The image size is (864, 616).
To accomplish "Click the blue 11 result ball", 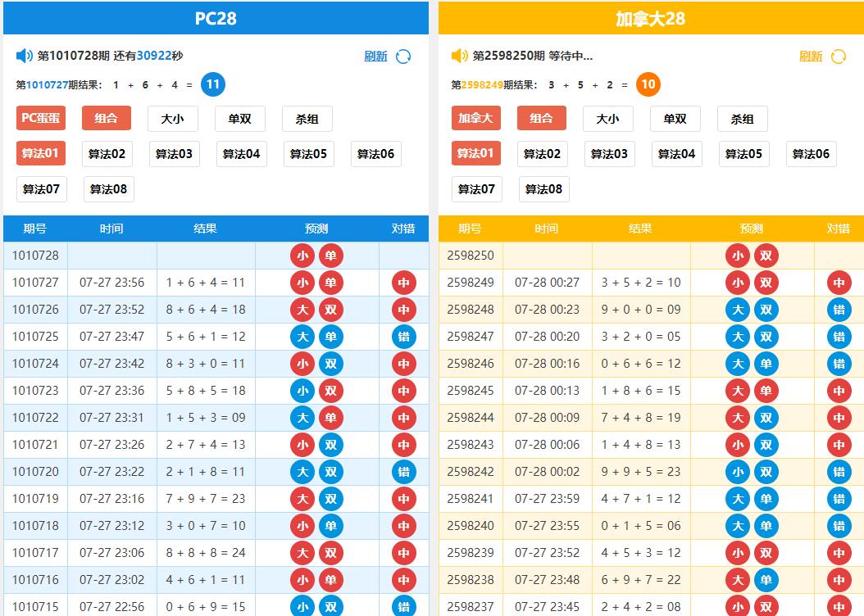I will [212, 84].
